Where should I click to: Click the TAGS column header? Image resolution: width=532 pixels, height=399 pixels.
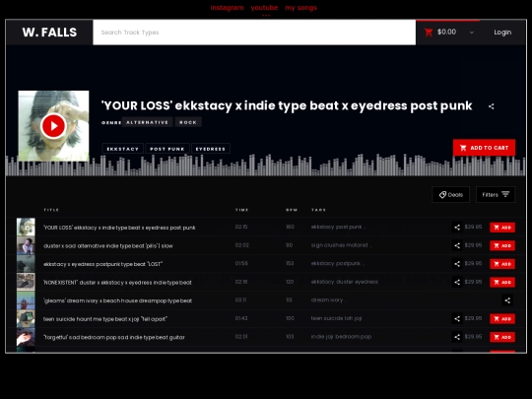pos(318,210)
